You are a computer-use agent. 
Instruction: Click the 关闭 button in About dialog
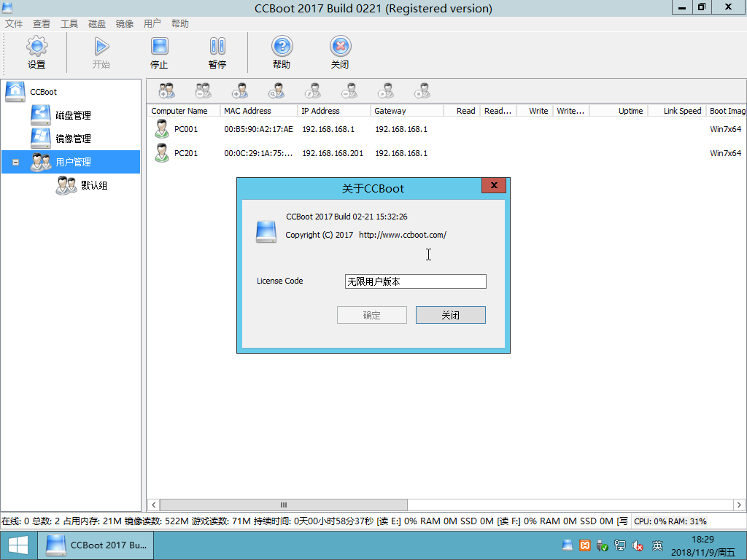450,315
